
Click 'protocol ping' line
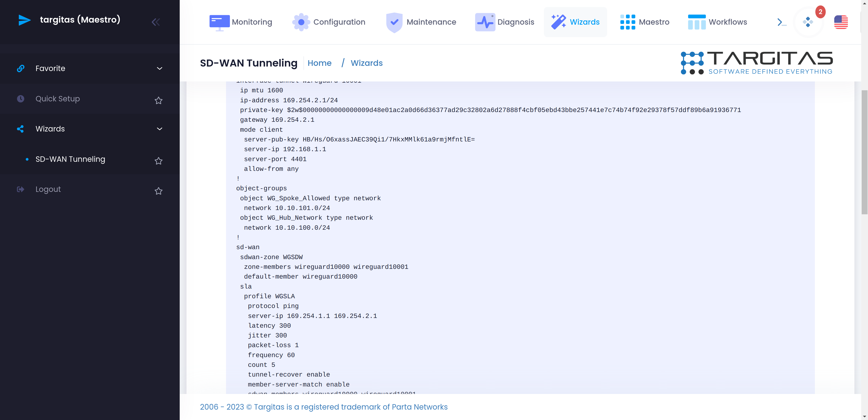(x=273, y=306)
